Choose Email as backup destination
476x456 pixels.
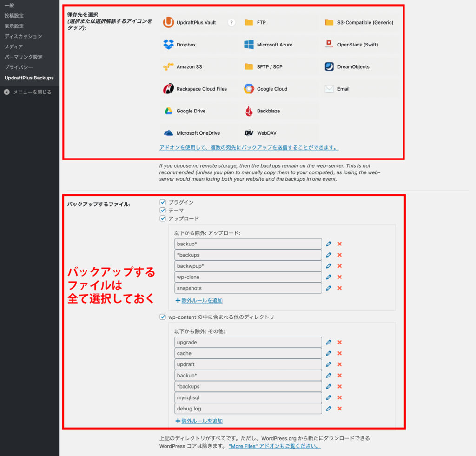(360, 89)
